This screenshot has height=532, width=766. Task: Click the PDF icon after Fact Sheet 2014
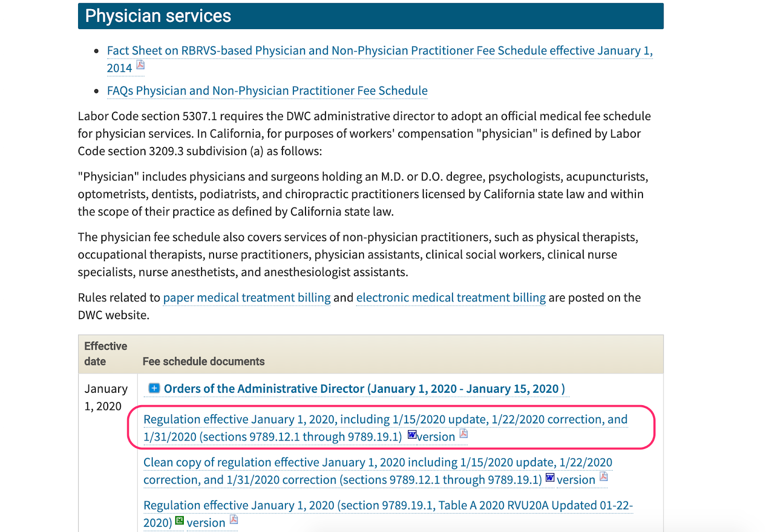140,65
